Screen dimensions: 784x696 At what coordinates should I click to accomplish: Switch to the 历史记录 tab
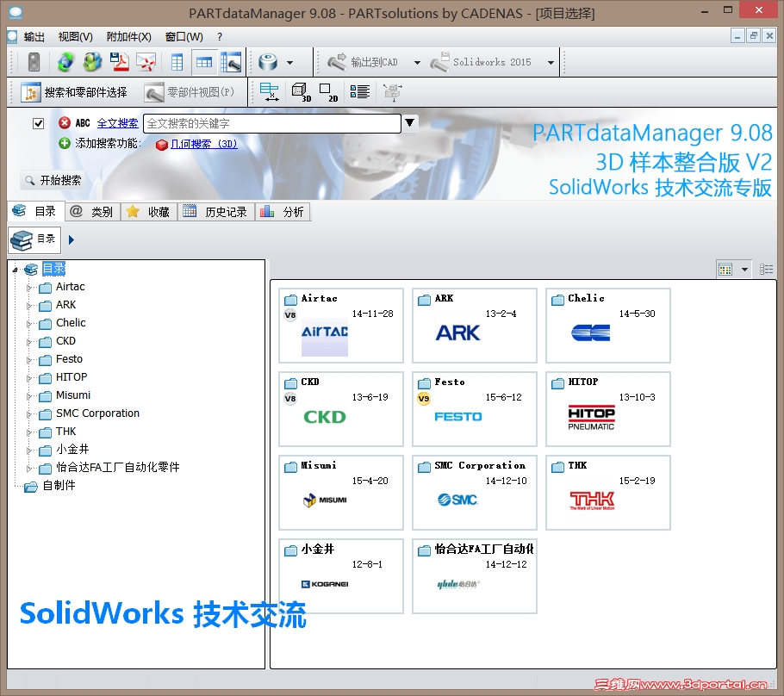coord(215,212)
